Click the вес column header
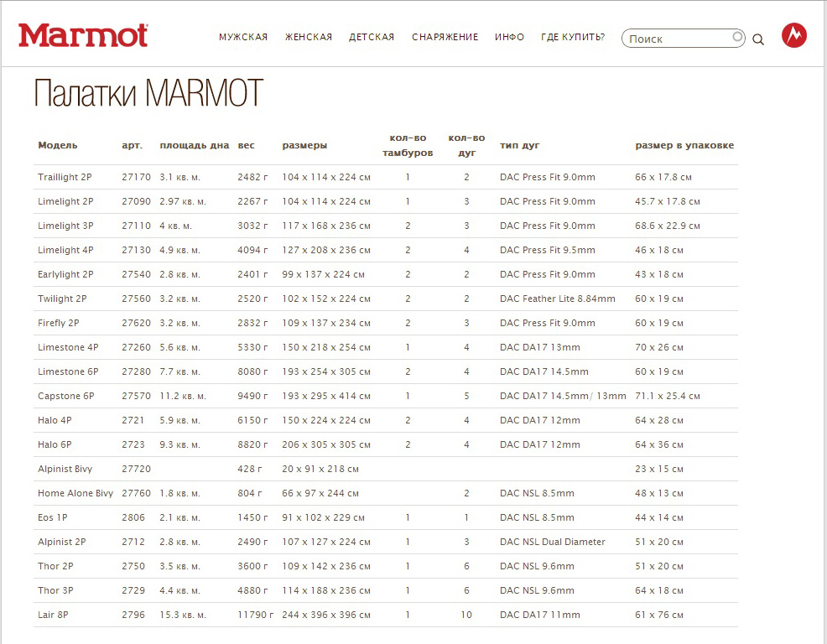 coord(246,145)
